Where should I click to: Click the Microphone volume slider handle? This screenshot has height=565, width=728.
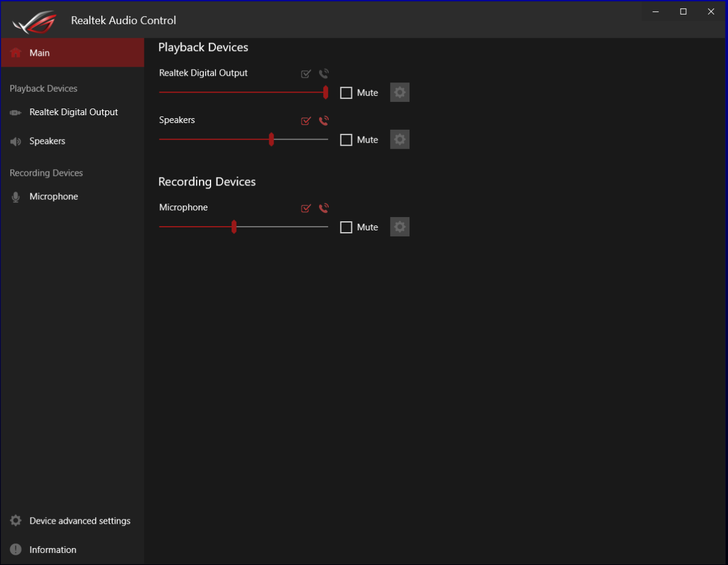[234, 227]
